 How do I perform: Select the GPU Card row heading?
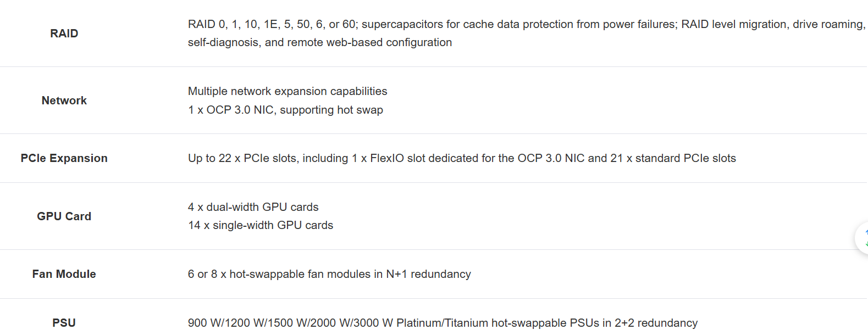64,216
